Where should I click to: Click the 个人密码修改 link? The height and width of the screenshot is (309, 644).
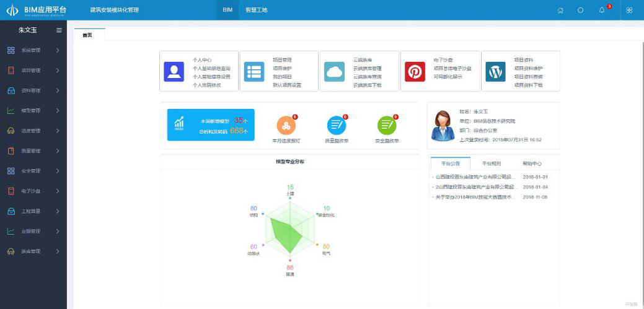[x=206, y=85]
